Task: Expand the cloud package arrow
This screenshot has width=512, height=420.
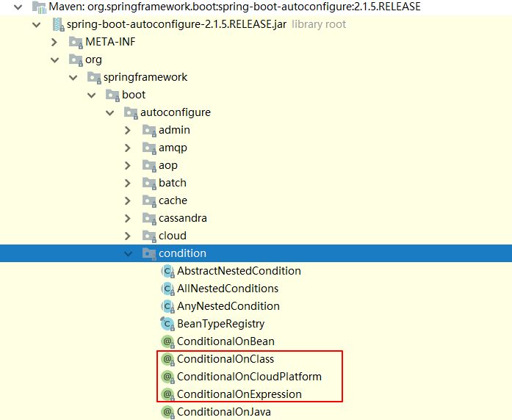Action: coord(128,236)
